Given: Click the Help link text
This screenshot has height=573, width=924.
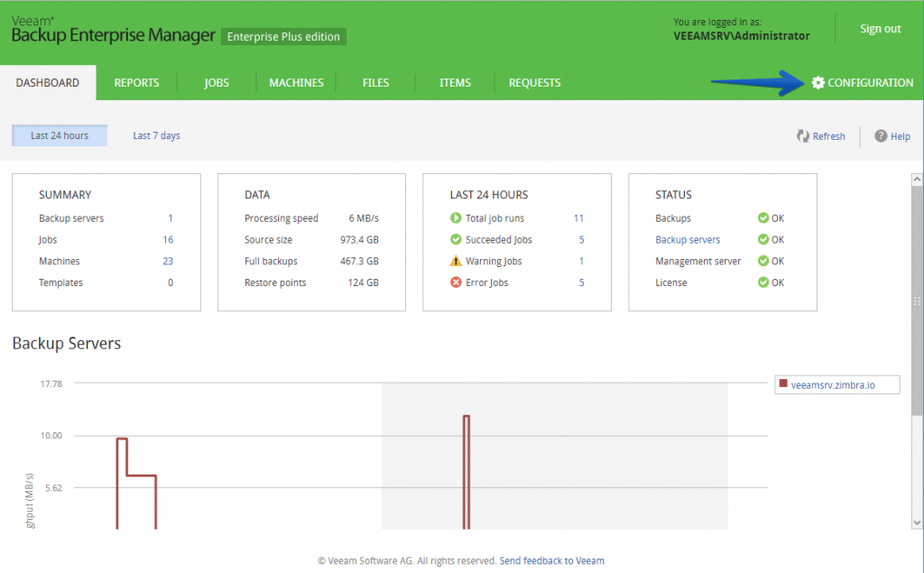Looking at the screenshot, I should (x=901, y=136).
